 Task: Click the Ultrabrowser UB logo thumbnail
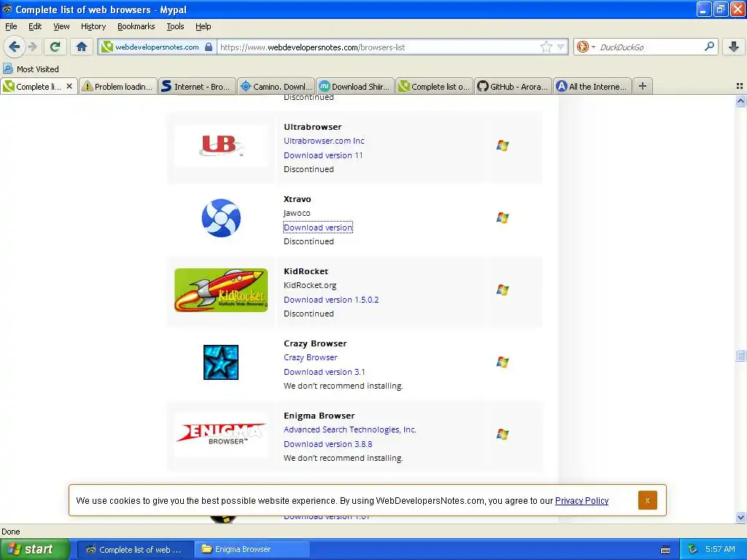[x=221, y=145]
